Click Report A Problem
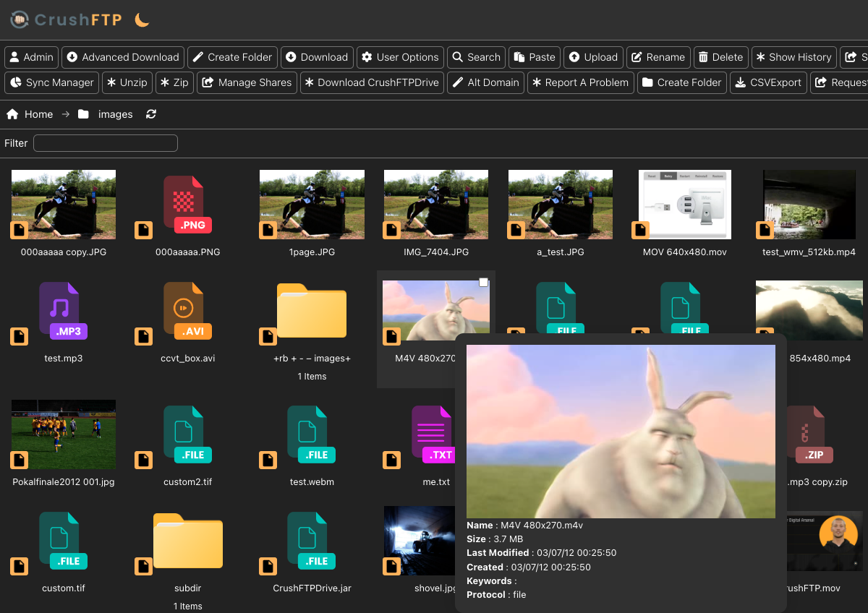Image resolution: width=868 pixels, height=613 pixels. point(581,82)
